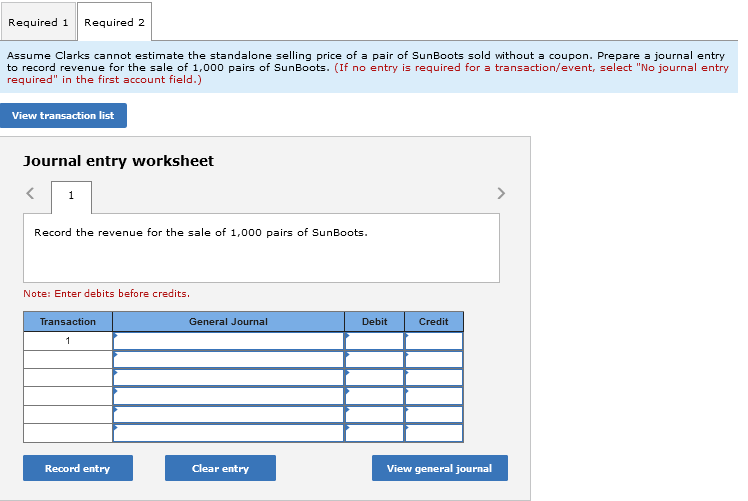Click the General Journal column header
Image resolution: width=748 pixels, height=501 pixels.
tap(229, 322)
